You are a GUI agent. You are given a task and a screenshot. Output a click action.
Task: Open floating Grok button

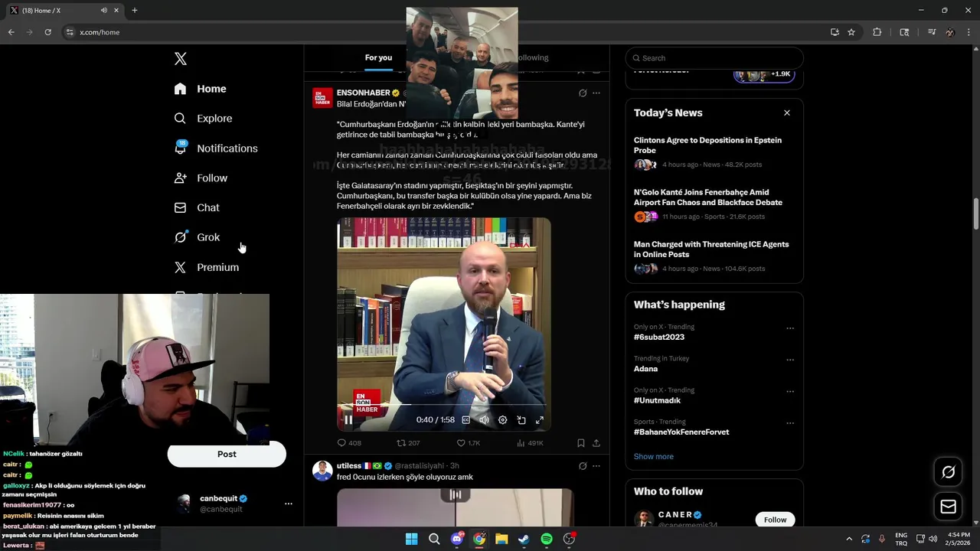[x=948, y=472]
